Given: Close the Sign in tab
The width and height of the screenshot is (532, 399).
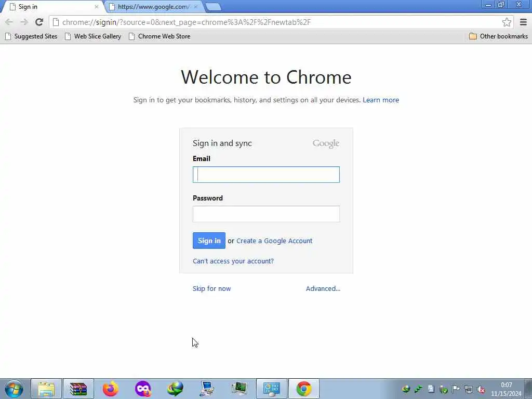Looking at the screenshot, I should click(96, 7).
